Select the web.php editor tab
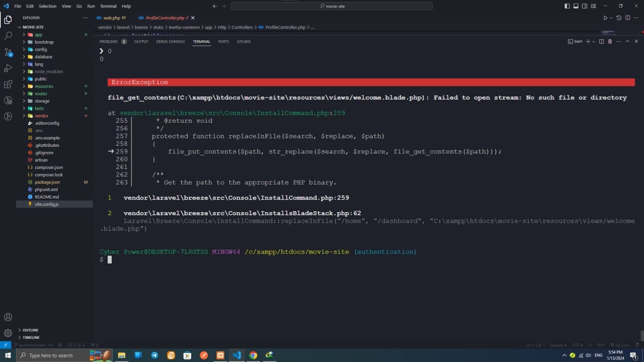Screen dimensions: 644x362 click(111, 18)
